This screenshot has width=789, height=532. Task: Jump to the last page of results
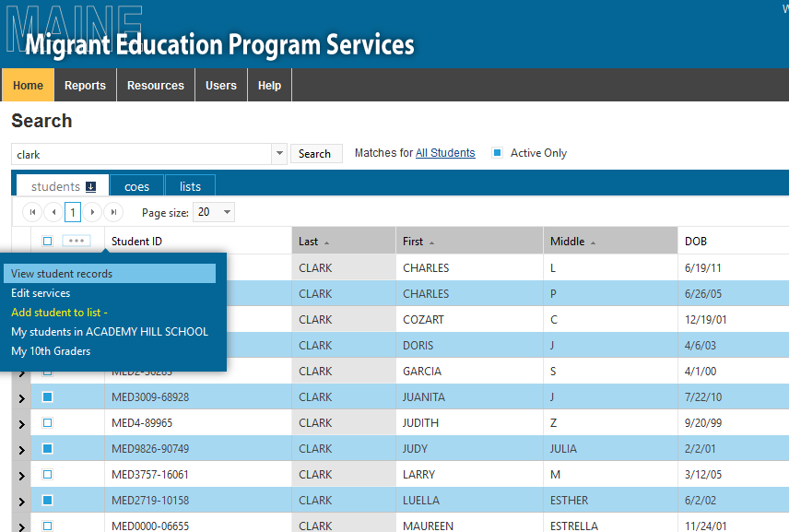(112, 211)
